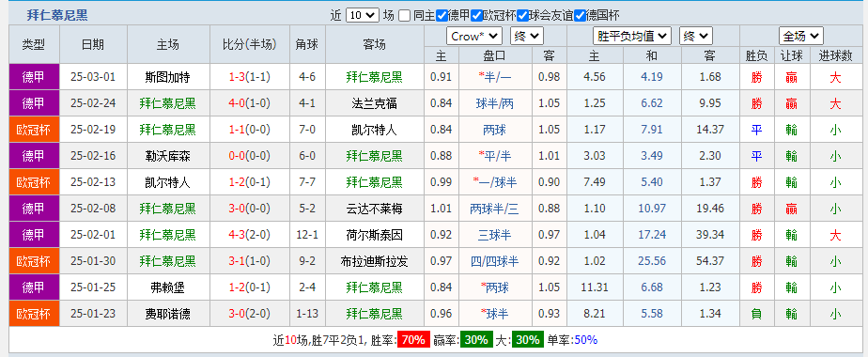This screenshot has height=357, width=868.
Task: Click corner count 1-13
Action: coord(306,314)
